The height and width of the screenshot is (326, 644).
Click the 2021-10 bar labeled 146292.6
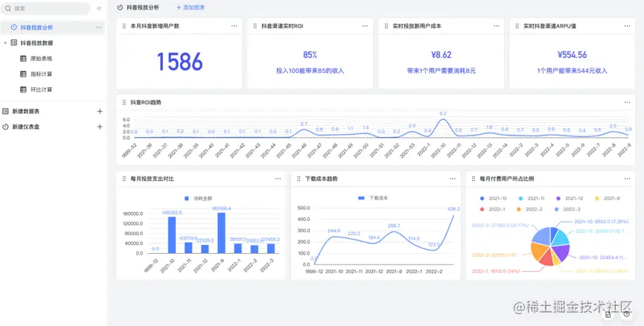point(172,235)
